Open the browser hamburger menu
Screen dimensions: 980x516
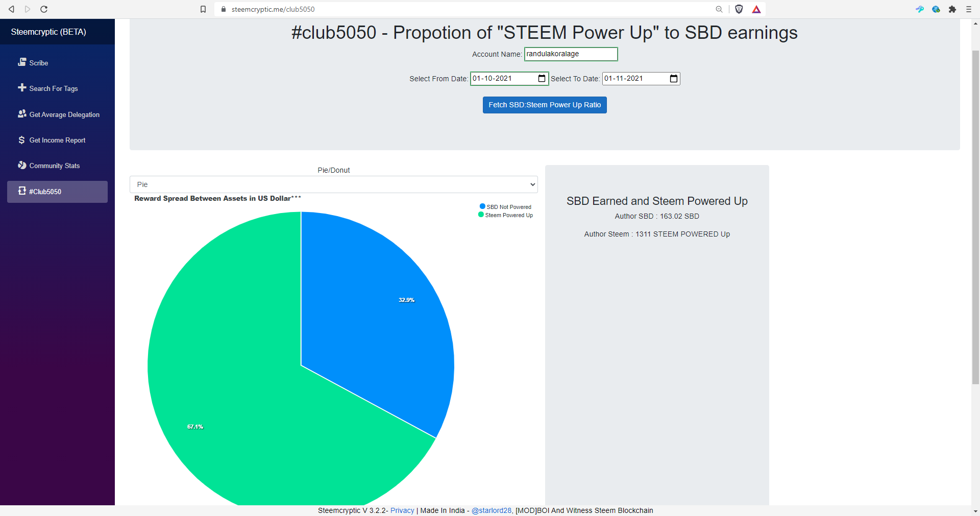pyautogui.click(x=969, y=9)
